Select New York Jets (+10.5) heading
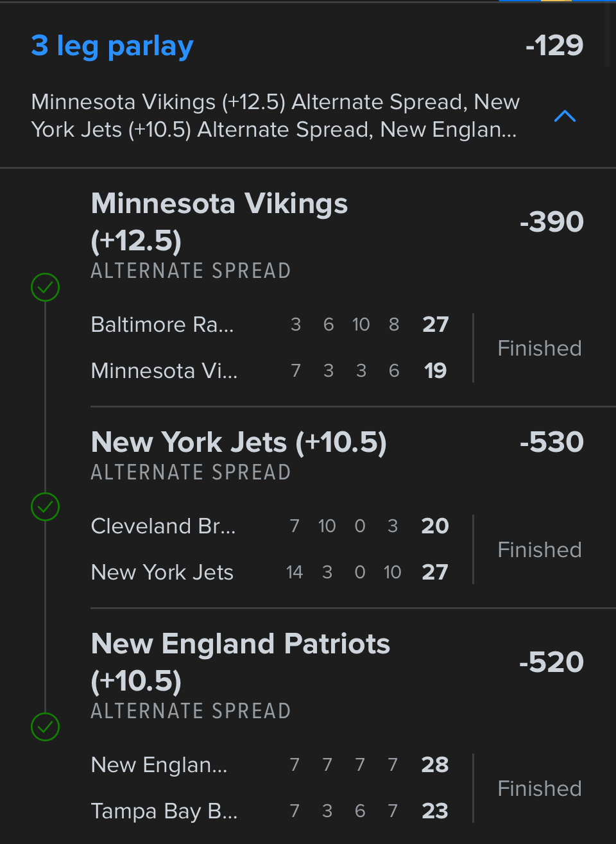 click(239, 442)
